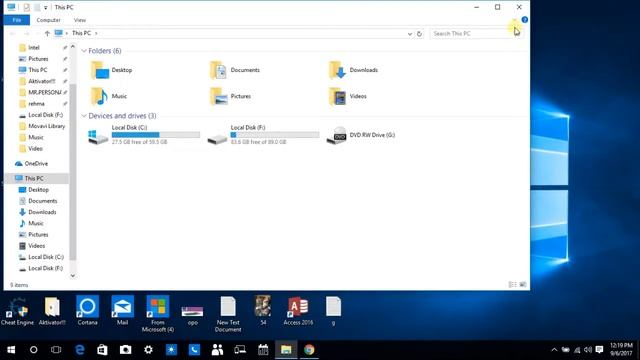
Task: Open Microsoft Edge from the taskbar
Action: [80, 350]
